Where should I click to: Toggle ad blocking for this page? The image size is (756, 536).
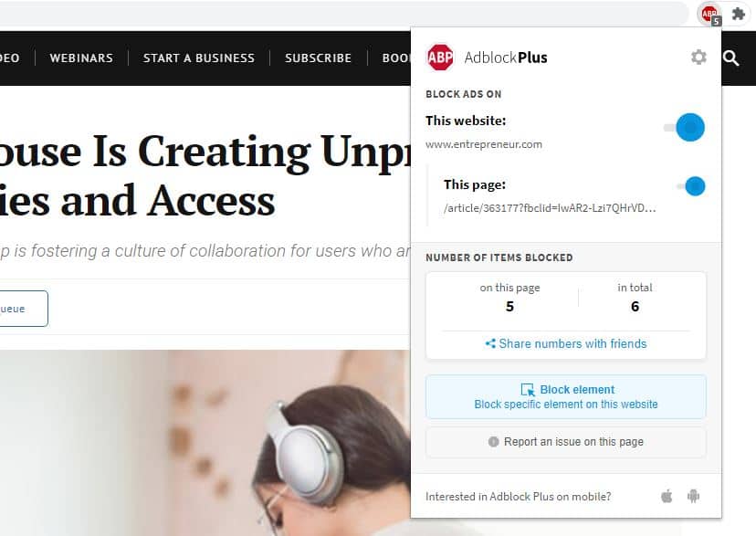click(690, 186)
